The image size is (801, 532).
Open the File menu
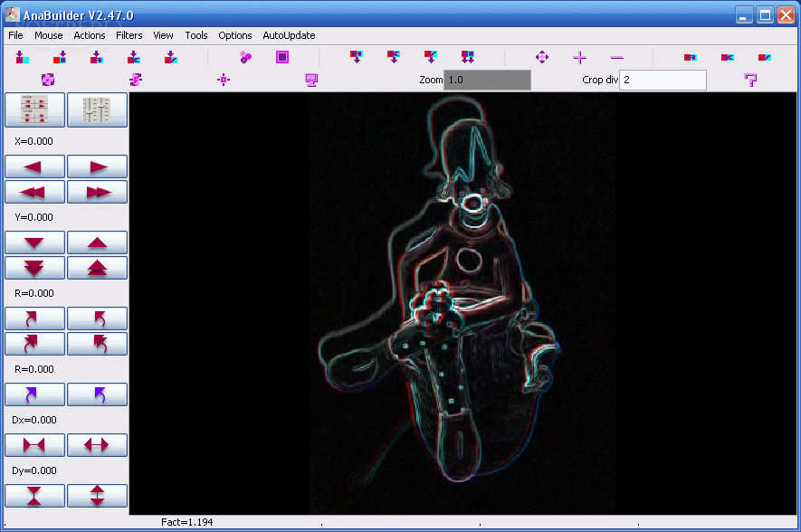coord(15,35)
